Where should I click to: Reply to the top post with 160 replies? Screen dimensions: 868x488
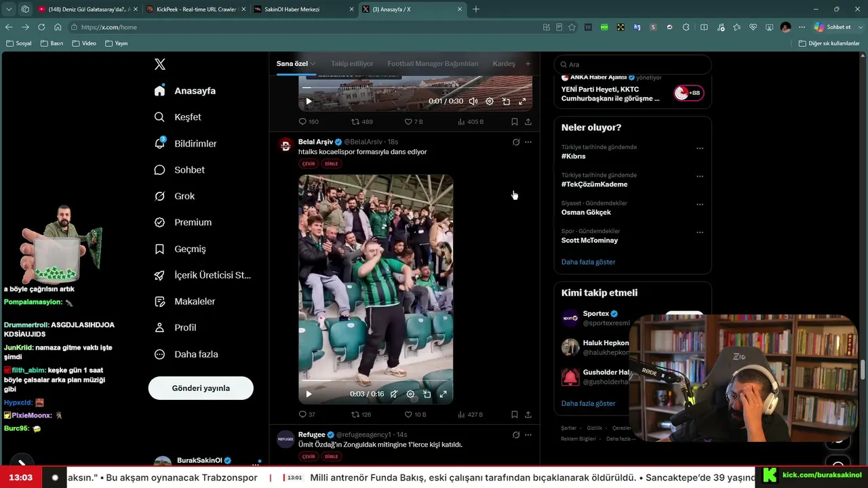click(x=302, y=122)
